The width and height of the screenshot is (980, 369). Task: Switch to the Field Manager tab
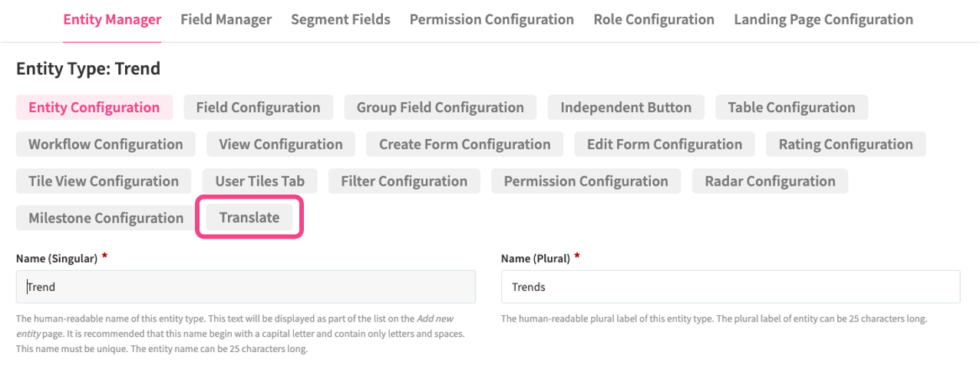(226, 19)
